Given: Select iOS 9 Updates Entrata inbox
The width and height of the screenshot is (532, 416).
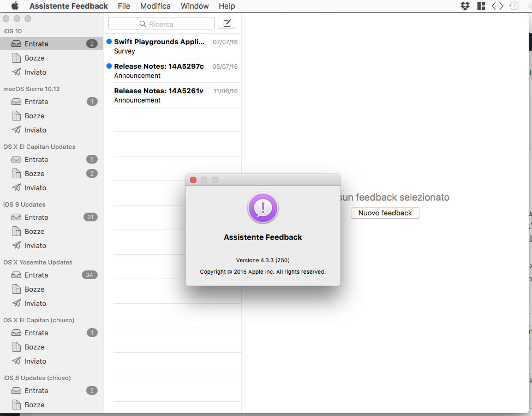Looking at the screenshot, I should point(52,218).
